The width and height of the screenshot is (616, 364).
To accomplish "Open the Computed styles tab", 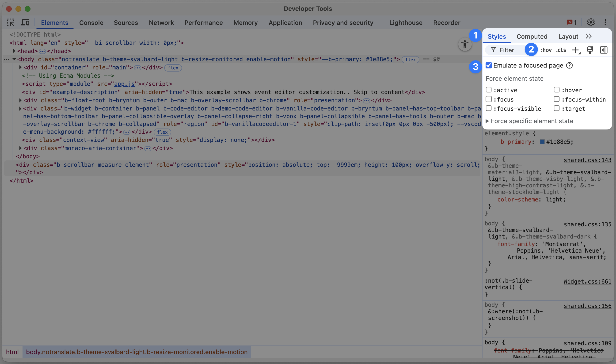I will tap(532, 37).
